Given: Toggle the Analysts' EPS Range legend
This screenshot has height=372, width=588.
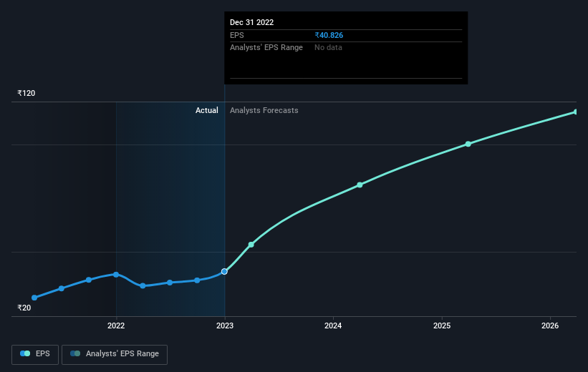Looking at the screenshot, I should point(115,354).
